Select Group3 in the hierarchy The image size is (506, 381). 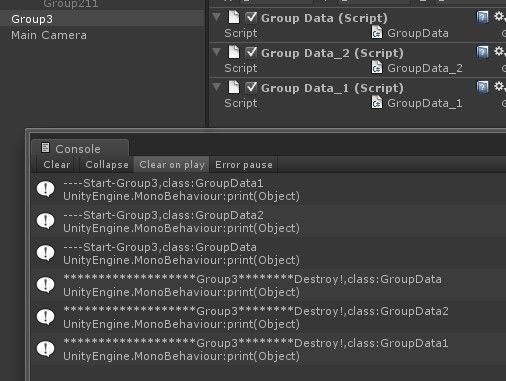(102, 19)
